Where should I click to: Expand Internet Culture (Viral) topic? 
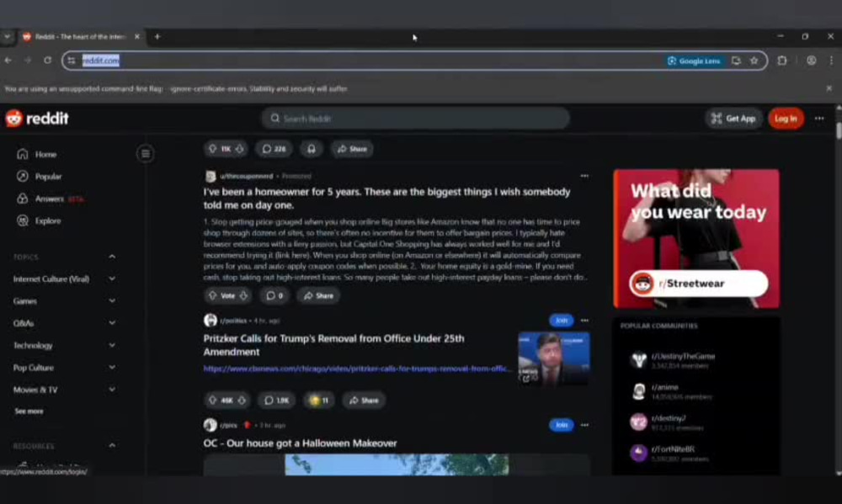(x=112, y=279)
